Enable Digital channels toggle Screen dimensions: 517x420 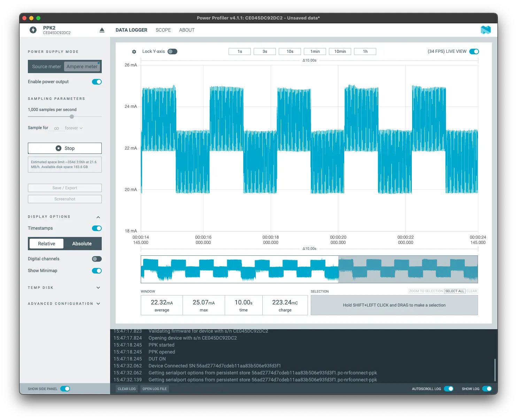coord(97,259)
